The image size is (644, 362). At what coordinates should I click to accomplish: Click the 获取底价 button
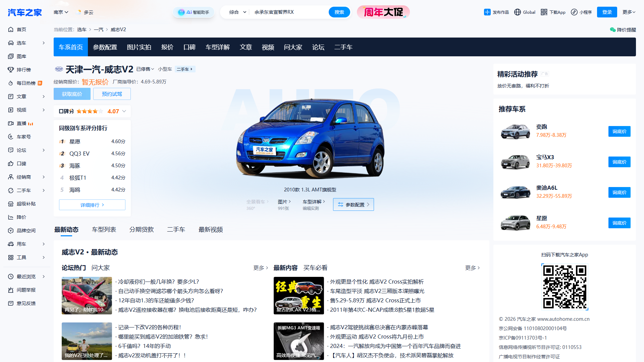click(72, 94)
